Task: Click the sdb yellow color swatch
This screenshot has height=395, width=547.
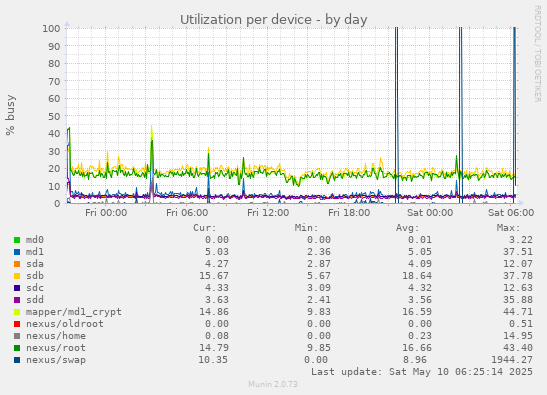Action: click(17, 276)
